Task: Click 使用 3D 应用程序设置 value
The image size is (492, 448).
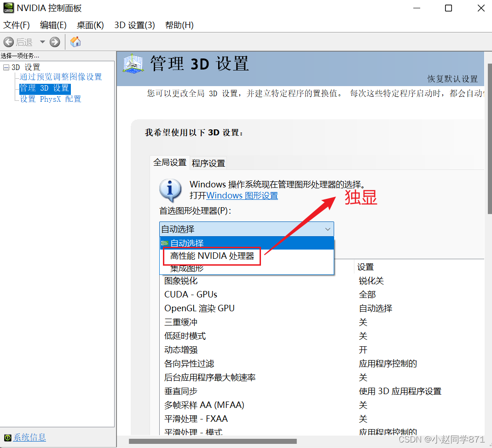Action: point(400,391)
